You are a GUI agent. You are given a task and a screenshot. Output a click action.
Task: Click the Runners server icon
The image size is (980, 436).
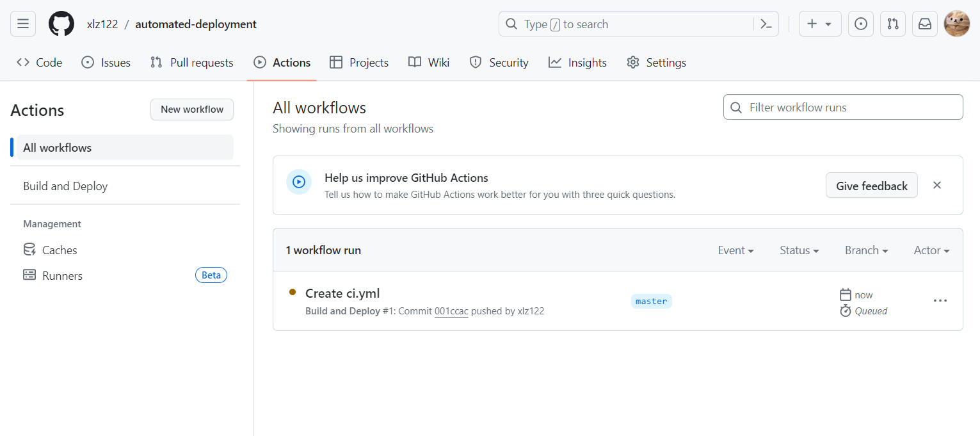pos(29,275)
